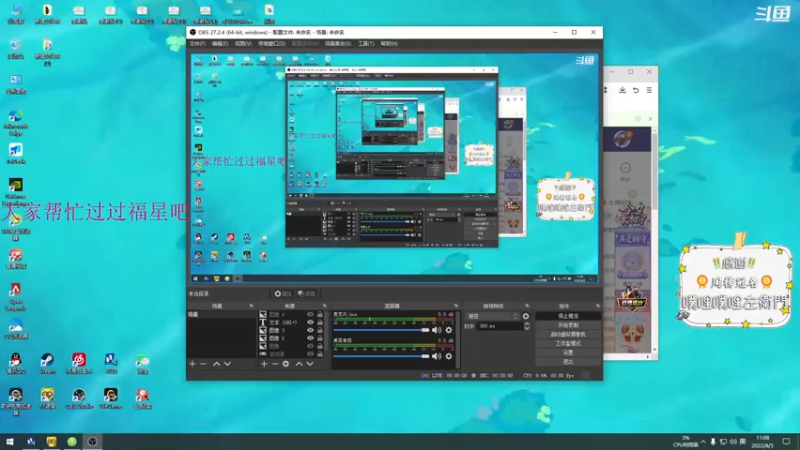Mute the 桌面音频 speaker icon
The height and width of the screenshot is (450, 800).
[437, 356]
